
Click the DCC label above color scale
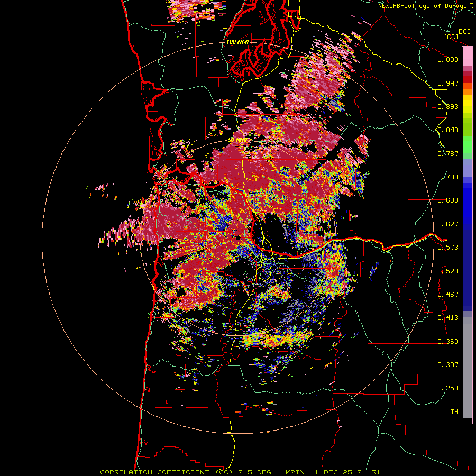465,32
